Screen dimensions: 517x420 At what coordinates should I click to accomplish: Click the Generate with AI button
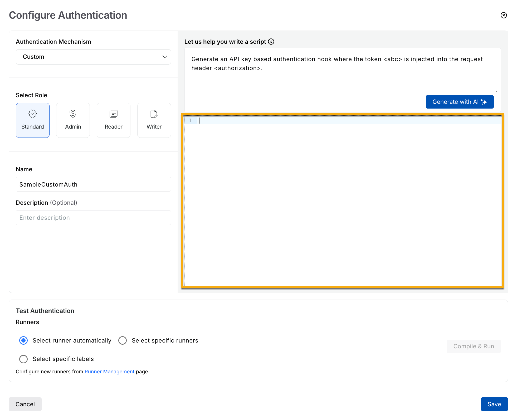coord(460,102)
